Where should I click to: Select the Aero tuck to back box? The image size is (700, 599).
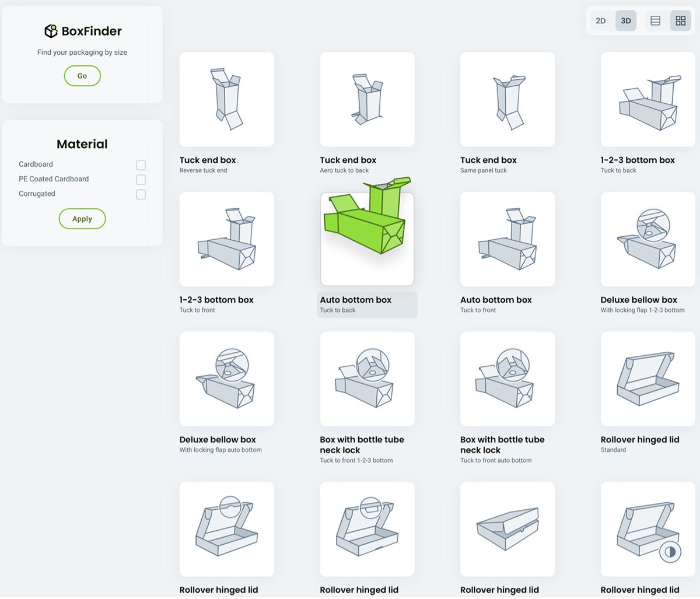[x=367, y=99]
